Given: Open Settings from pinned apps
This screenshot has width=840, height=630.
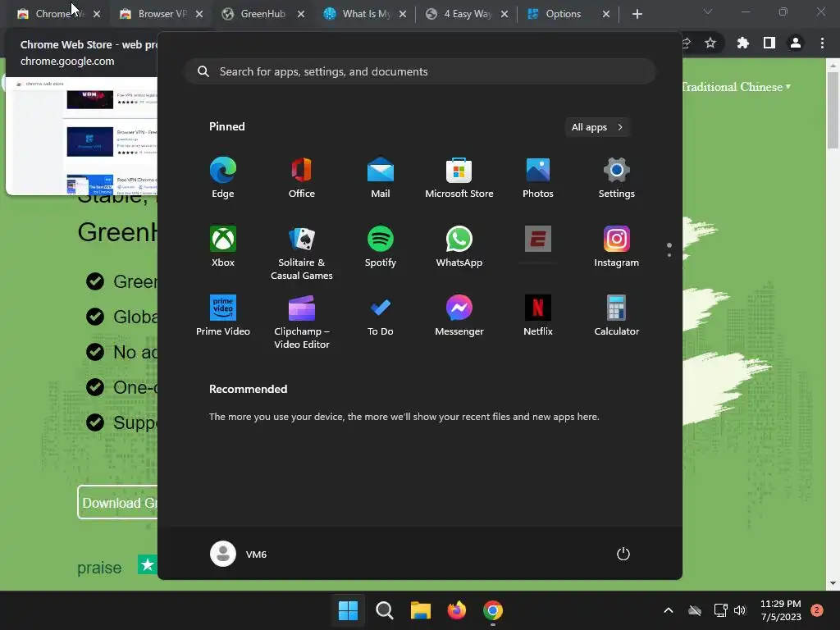Looking at the screenshot, I should tap(617, 178).
